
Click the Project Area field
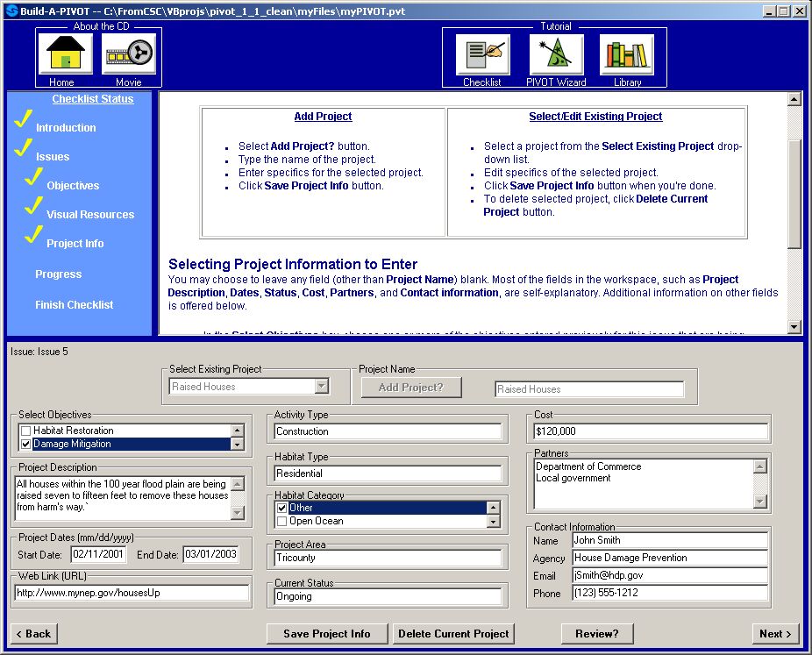click(x=388, y=558)
